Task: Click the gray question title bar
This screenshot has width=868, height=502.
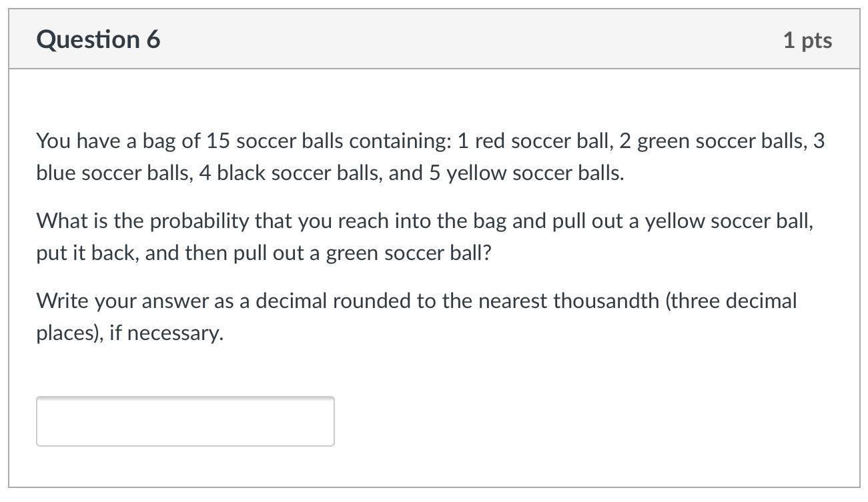Action: point(434,38)
